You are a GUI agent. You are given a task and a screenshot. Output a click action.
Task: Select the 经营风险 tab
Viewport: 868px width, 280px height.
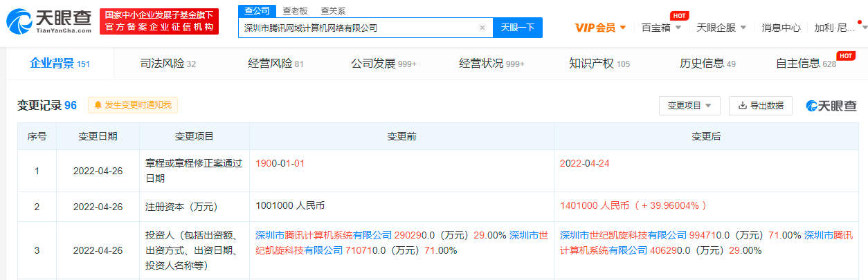[x=275, y=64]
